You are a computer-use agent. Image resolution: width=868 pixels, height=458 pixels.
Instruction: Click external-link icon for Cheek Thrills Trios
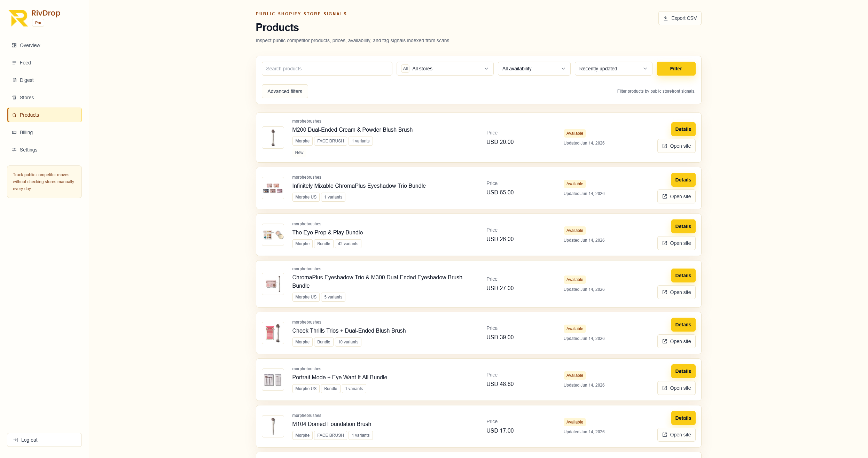665,341
